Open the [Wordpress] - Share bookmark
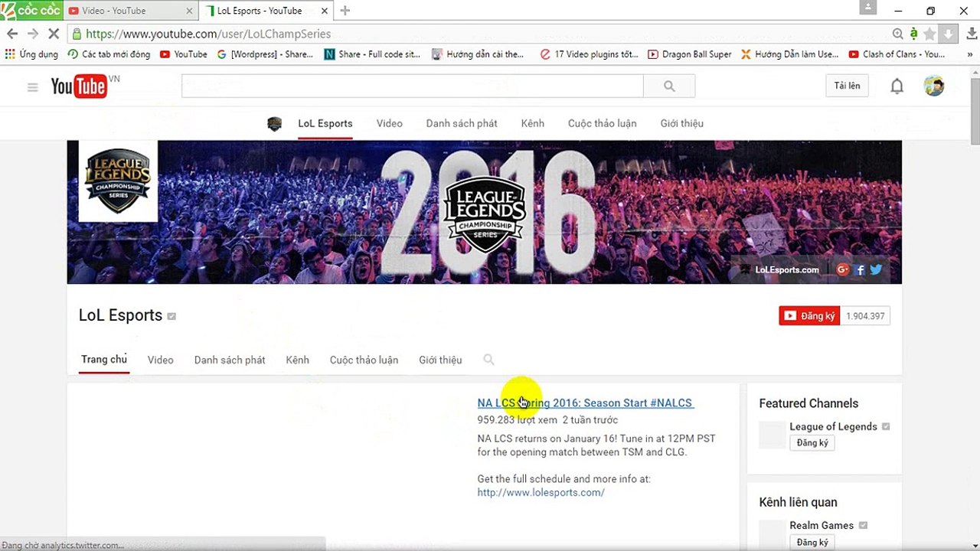980x551 pixels. click(265, 54)
